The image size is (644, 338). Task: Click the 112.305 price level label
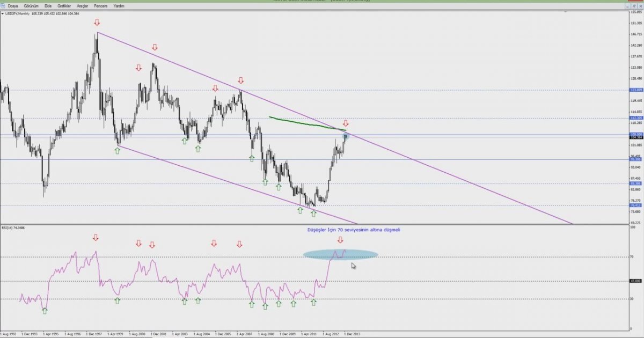[636, 118]
